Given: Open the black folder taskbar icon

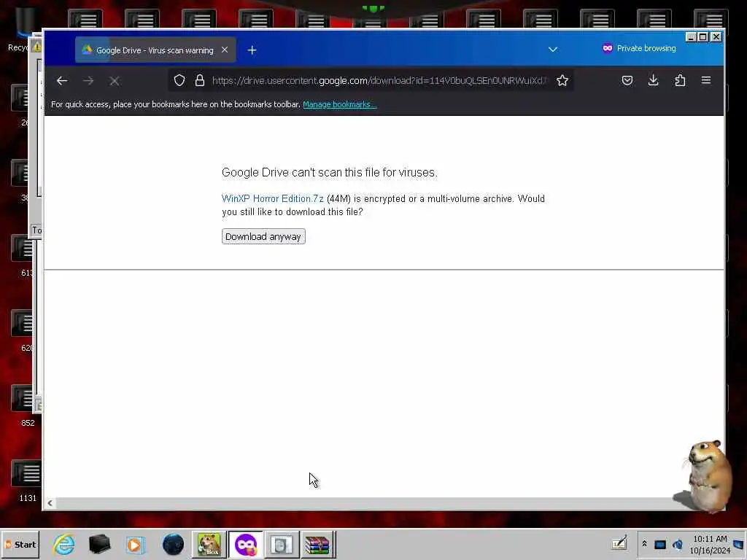Looking at the screenshot, I should pos(99,544).
